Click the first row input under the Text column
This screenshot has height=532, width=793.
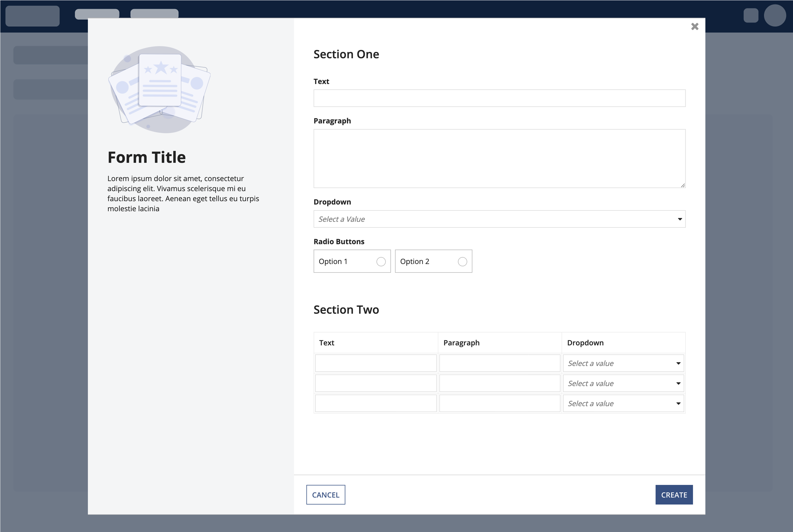(x=375, y=363)
